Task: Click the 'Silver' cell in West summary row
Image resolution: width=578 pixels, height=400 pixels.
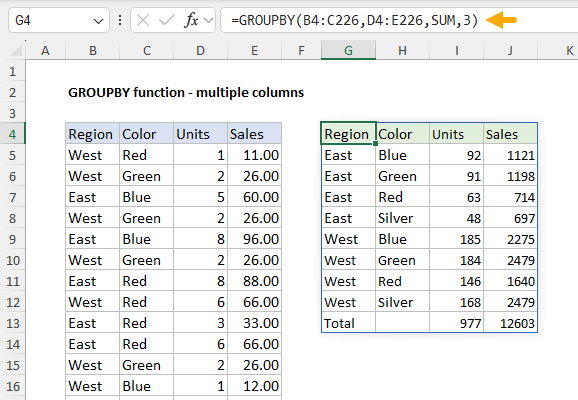Action: tap(402, 302)
